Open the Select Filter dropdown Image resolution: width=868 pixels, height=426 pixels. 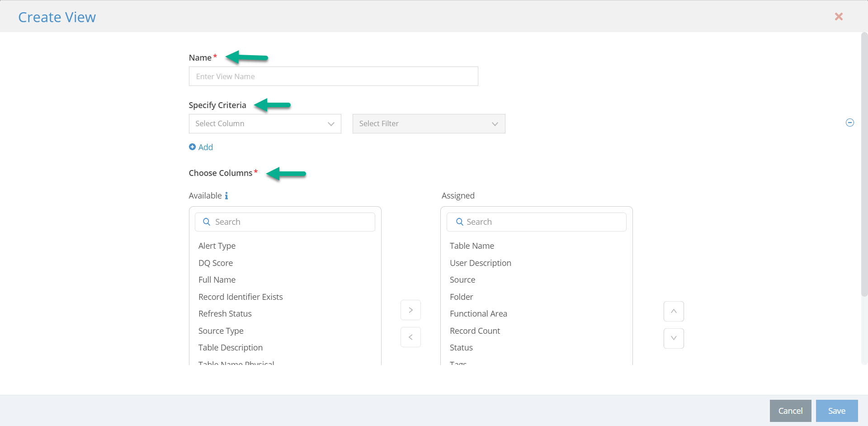(x=428, y=124)
